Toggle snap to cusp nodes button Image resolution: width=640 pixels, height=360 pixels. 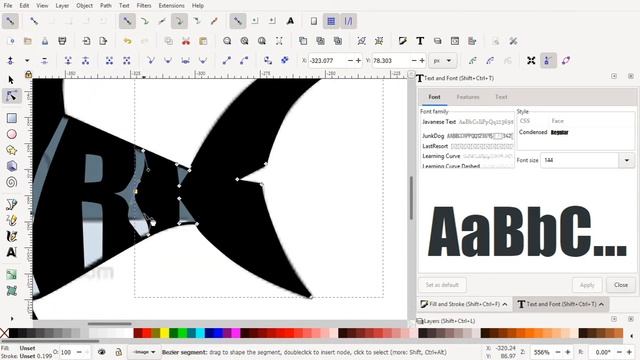coord(180,21)
